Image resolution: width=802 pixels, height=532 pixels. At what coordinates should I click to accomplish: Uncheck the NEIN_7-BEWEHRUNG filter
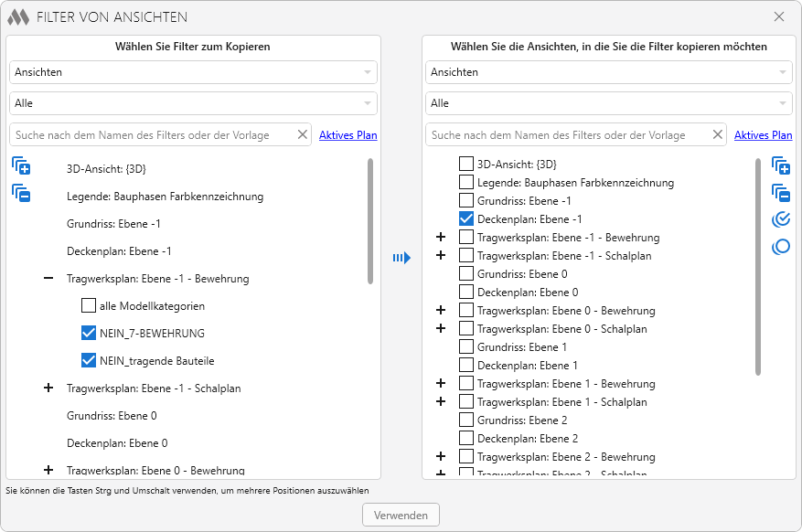[89, 334]
